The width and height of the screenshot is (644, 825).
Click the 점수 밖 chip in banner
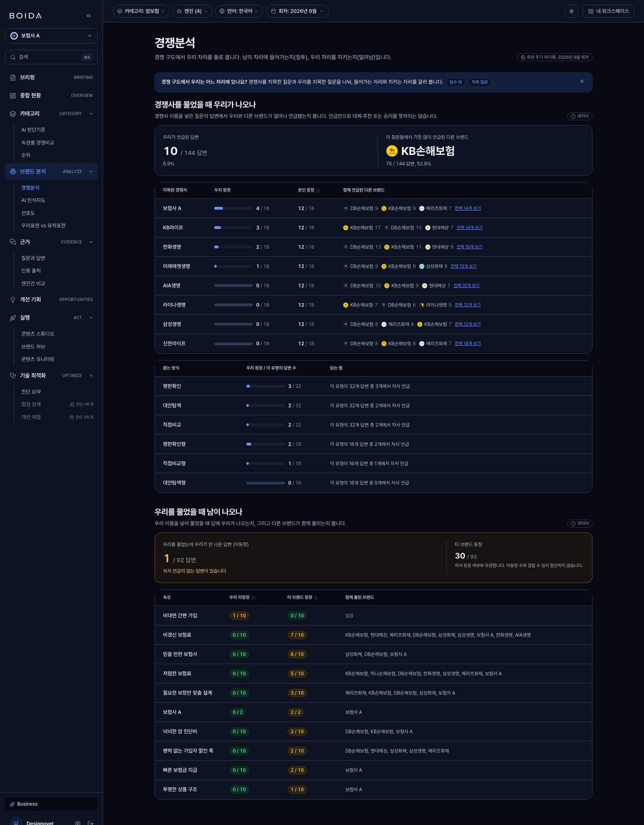(456, 82)
